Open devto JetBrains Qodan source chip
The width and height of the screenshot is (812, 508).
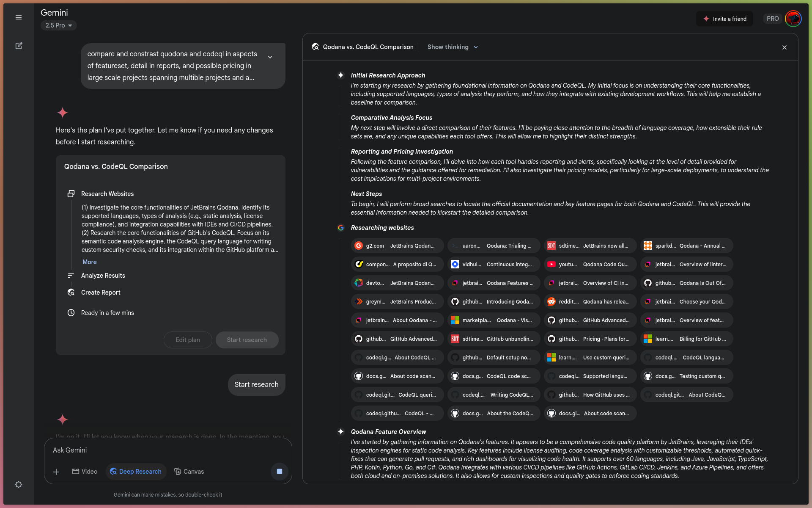pyautogui.click(x=397, y=283)
